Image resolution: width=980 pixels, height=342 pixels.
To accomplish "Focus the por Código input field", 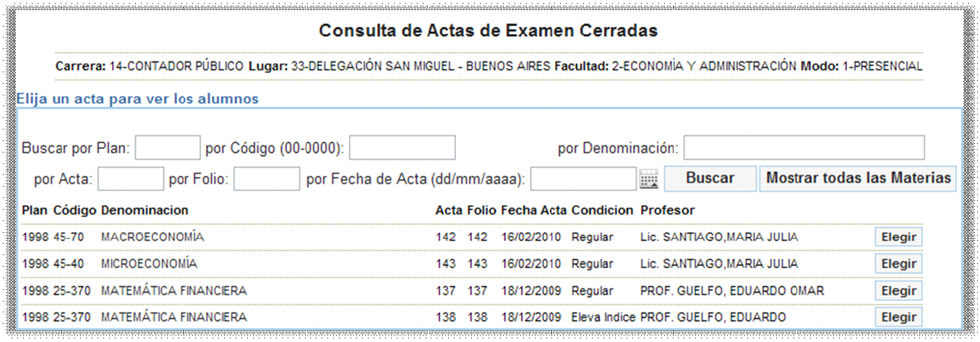I will [402, 148].
